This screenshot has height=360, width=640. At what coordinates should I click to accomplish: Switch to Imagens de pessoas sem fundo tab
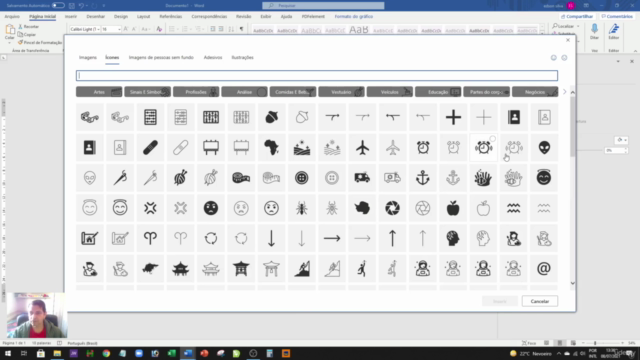[161, 58]
